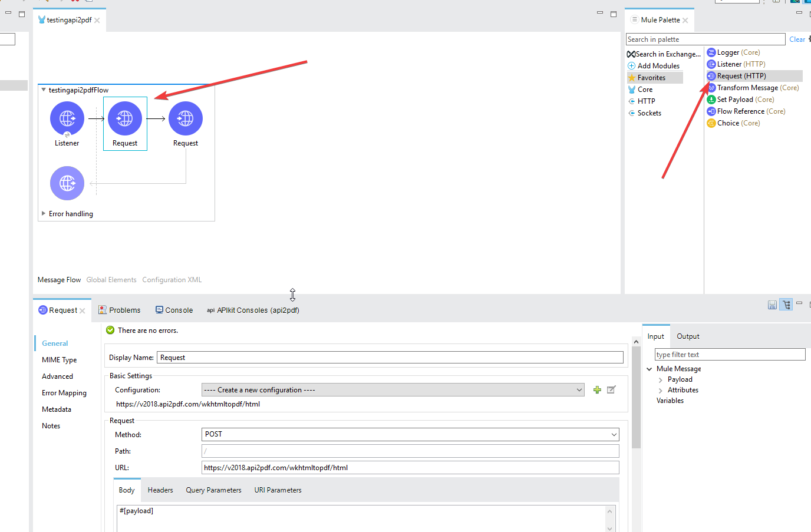
Task: Select the Listener node in the flow
Action: [x=67, y=119]
